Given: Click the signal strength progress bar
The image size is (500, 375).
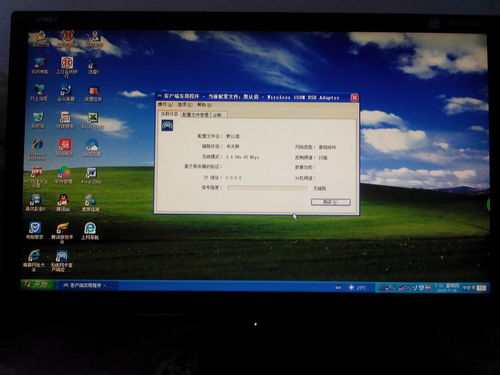Looking at the screenshot, I should 268,188.
